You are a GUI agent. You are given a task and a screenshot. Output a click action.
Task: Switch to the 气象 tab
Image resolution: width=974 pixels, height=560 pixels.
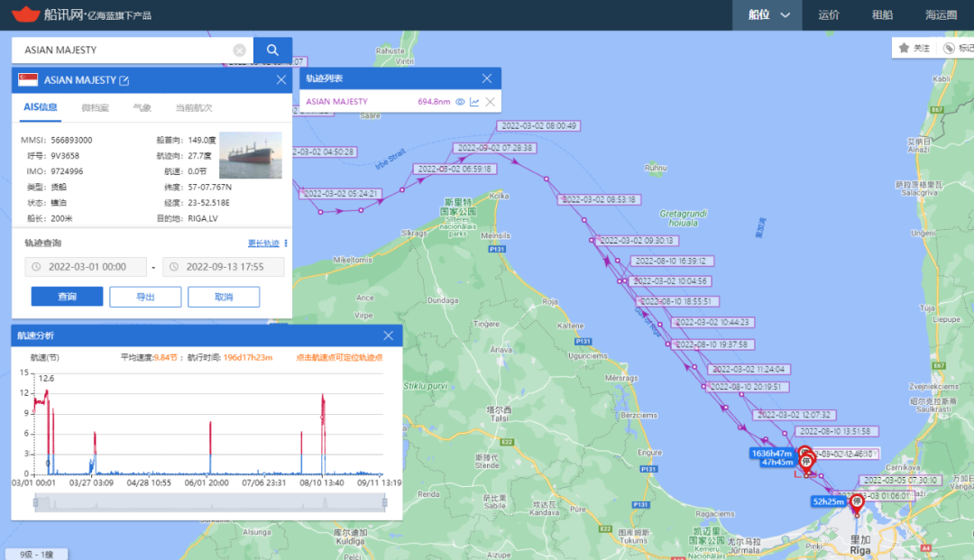[142, 107]
